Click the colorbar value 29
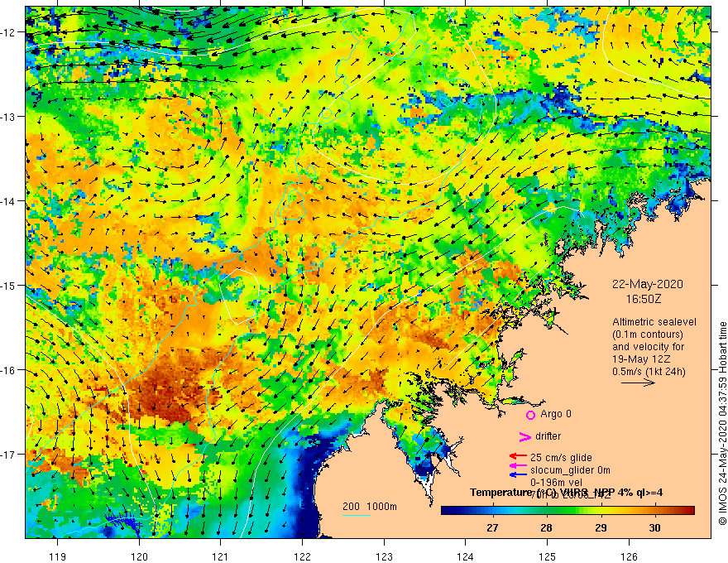Screen dimensions: 728x563 coord(601,527)
